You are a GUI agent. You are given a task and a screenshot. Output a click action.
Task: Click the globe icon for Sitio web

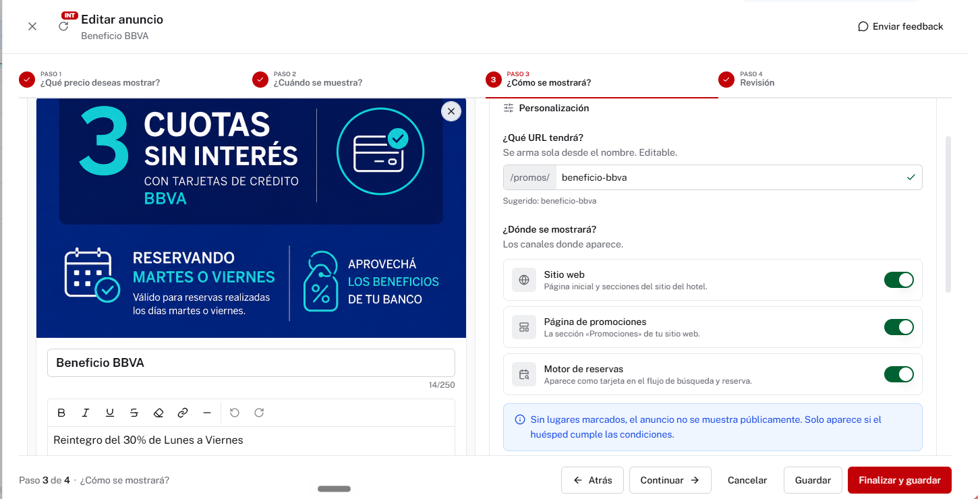tap(524, 280)
